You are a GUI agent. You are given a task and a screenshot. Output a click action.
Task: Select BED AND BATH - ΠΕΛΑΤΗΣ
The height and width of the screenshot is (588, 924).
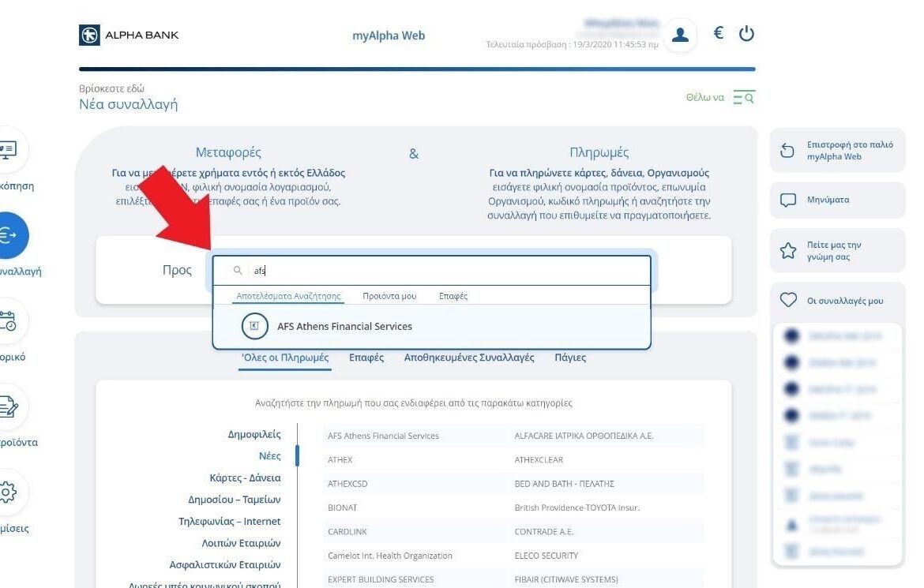[x=565, y=484]
